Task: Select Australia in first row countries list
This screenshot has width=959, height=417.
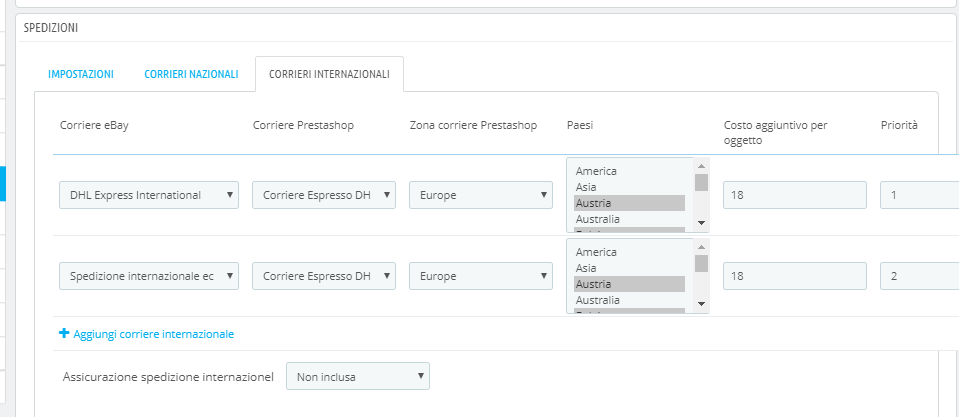Action: pos(598,219)
